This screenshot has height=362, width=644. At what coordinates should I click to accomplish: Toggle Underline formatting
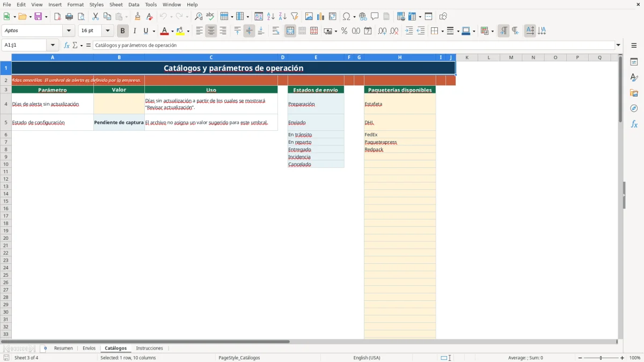(x=145, y=31)
